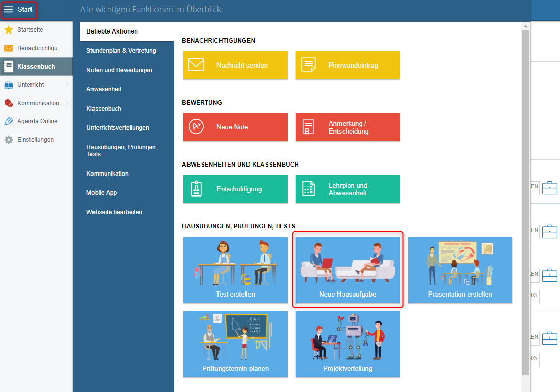Click the vertical scrollbar thumb
560x392 pixels.
coord(525,203)
